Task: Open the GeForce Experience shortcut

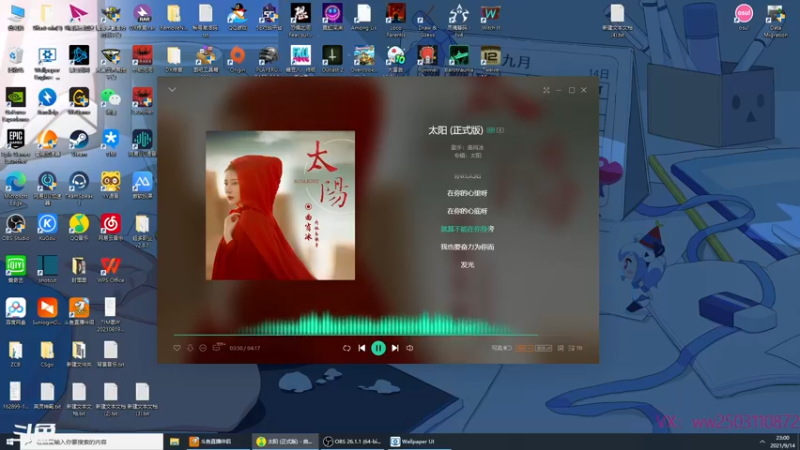Action: (15, 104)
